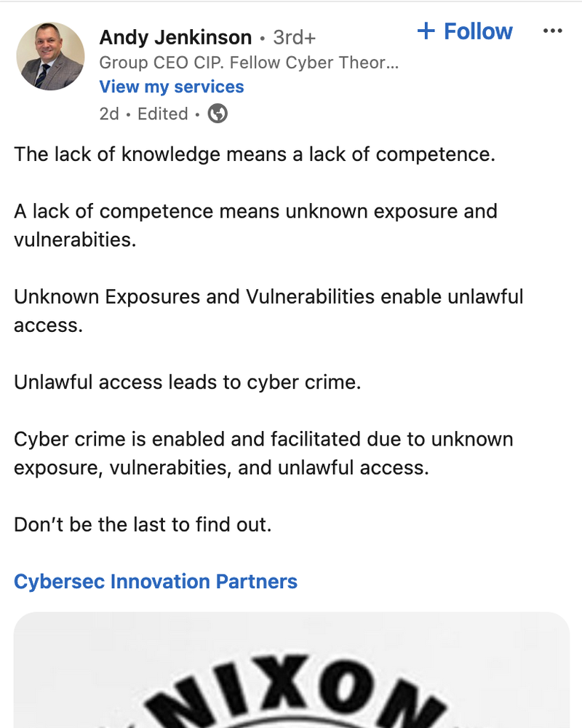Click the misspelled word 'vulnerabities.' on its own line
This screenshot has height=728, width=582.
point(75,240)
